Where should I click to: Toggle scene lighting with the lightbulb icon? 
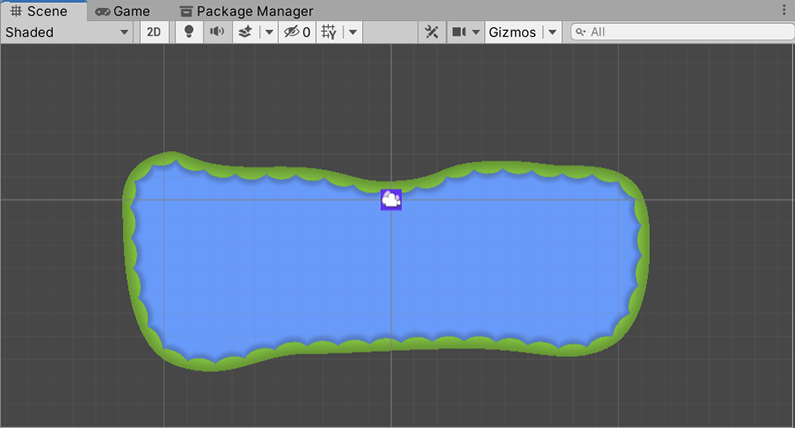click(188, 32)
